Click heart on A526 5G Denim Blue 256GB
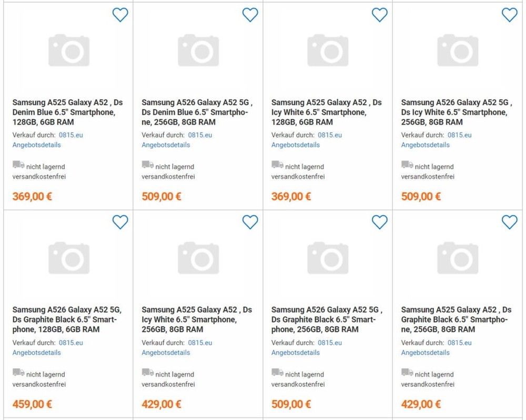Screen dimensions: 526x420 tap(250, 15)
